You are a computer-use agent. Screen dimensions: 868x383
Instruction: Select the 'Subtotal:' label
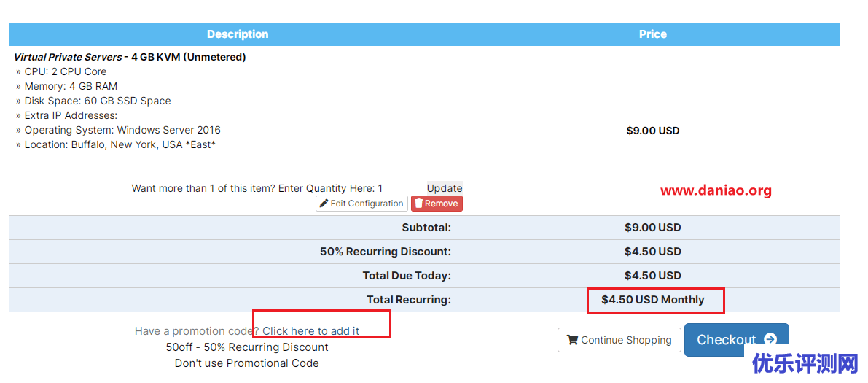tap(426, 228)
